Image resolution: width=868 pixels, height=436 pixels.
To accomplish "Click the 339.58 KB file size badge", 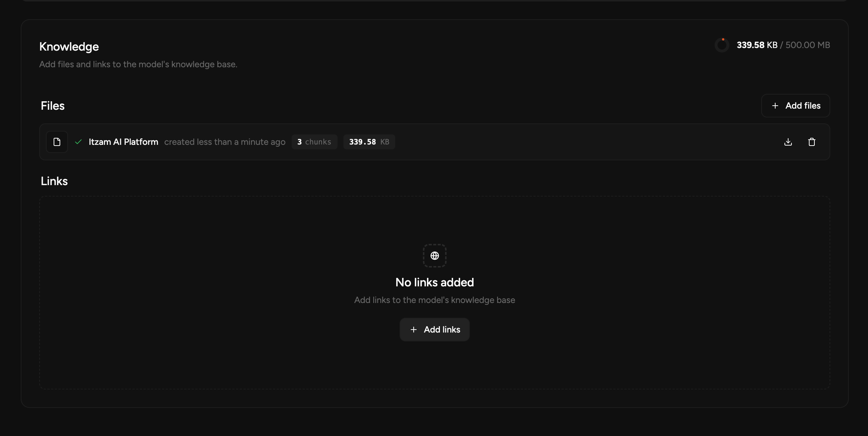I will [369, 142].
